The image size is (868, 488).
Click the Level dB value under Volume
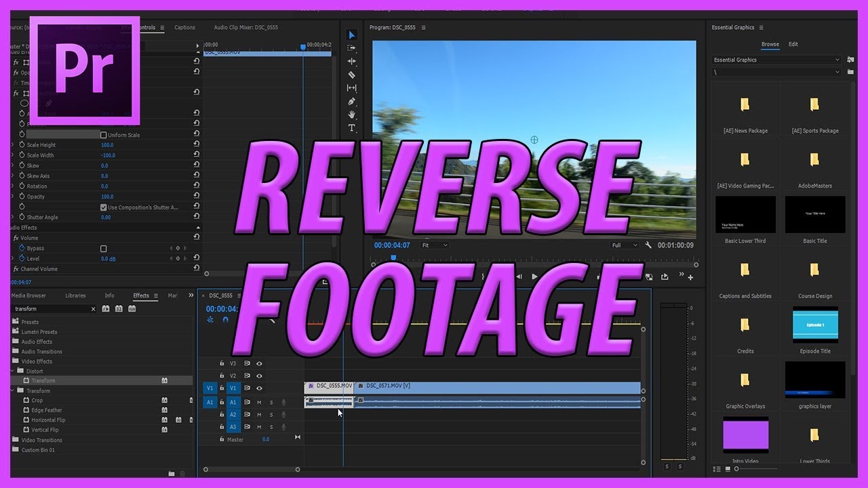click(108, 258)
